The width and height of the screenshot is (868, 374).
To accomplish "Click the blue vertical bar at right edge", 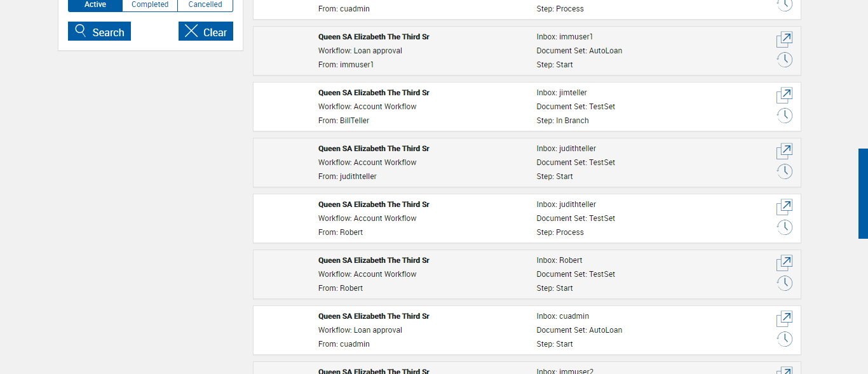I will point(863,194).
